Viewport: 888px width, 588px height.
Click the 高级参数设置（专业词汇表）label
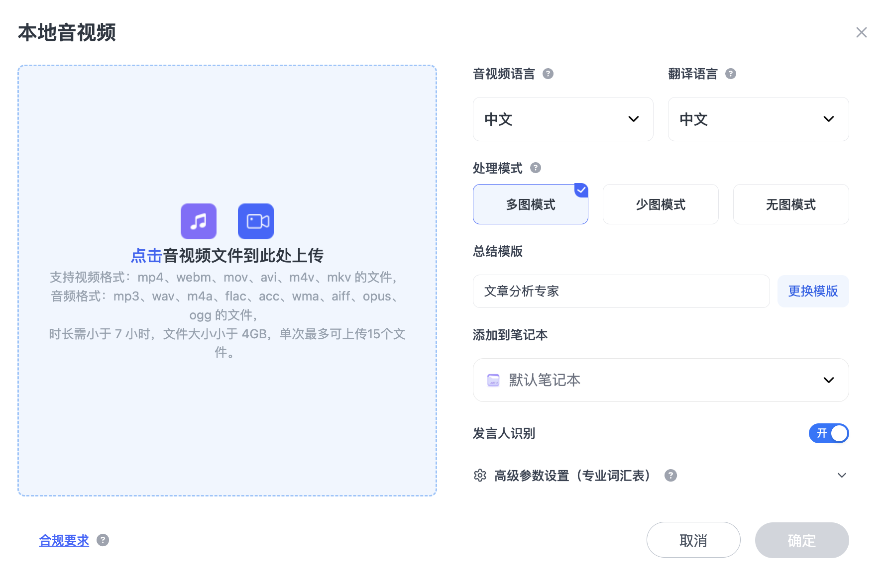[573, 476]
